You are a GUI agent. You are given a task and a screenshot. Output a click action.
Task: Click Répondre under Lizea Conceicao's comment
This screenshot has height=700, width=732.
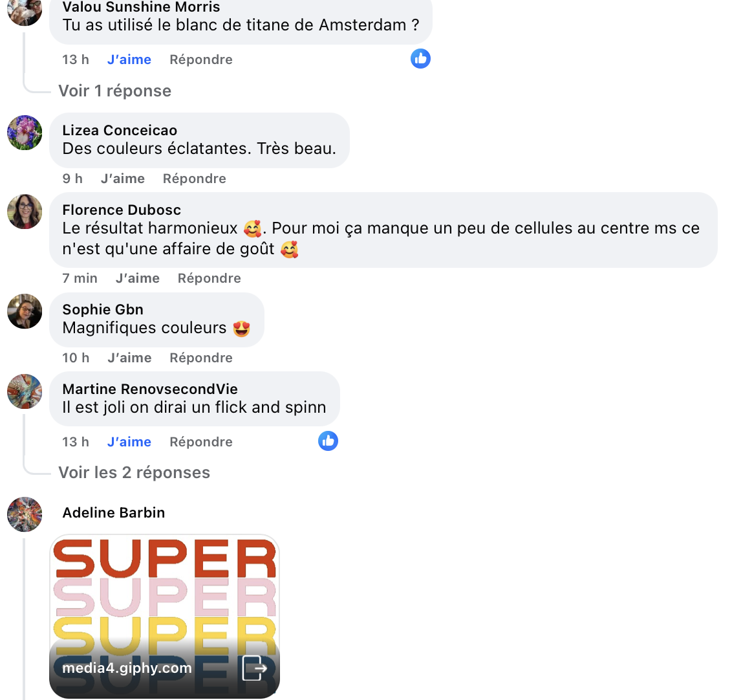[x=195, y=179]
